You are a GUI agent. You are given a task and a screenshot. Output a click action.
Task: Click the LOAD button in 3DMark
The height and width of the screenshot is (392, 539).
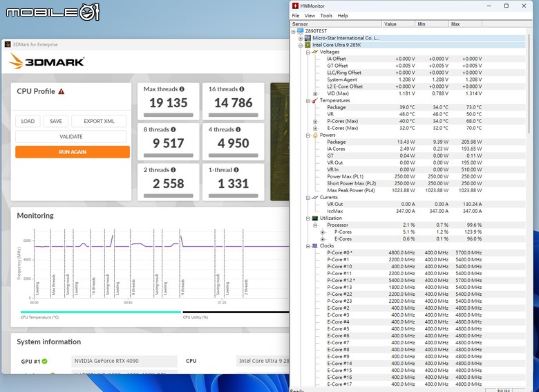tap(28, 121)
